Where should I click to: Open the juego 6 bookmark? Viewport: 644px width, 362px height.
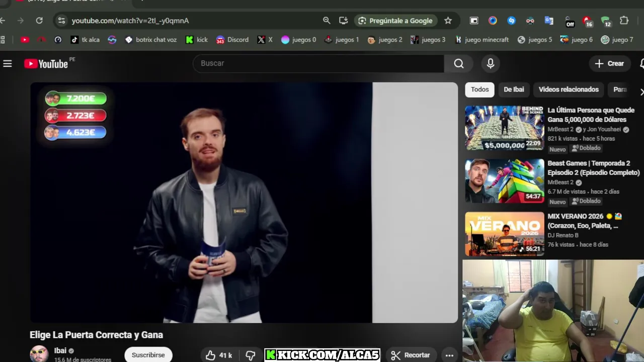[577, 40]
